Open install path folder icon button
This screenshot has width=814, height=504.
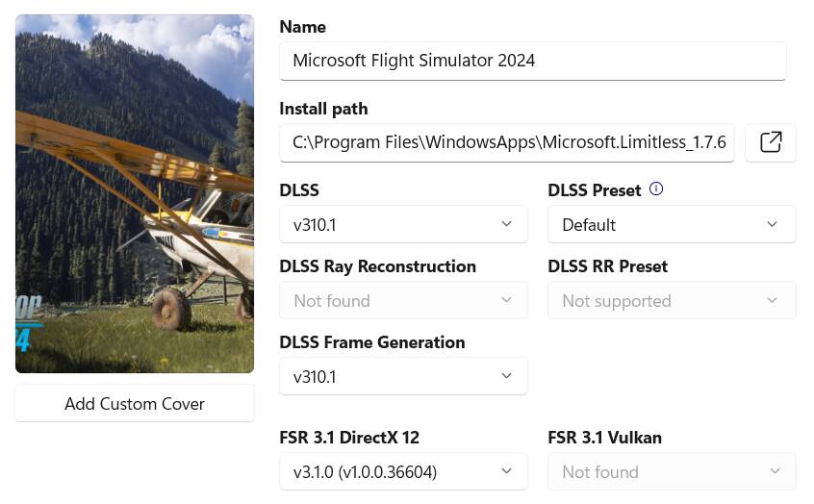click(771, 142)
